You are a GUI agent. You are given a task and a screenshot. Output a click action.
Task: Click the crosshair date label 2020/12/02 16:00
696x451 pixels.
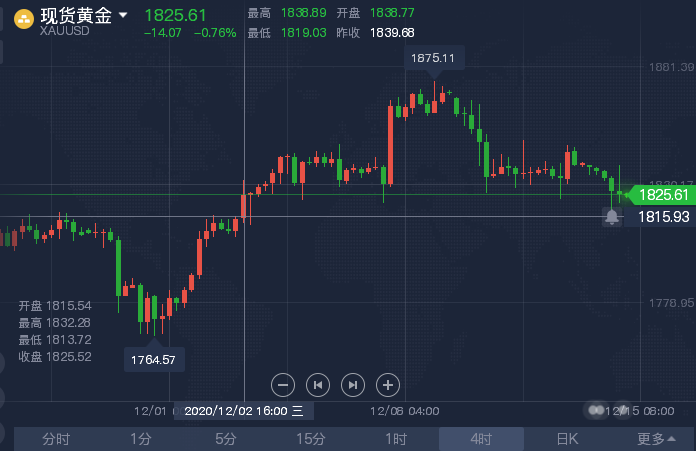pyautogui.click(x=244, y=411)
